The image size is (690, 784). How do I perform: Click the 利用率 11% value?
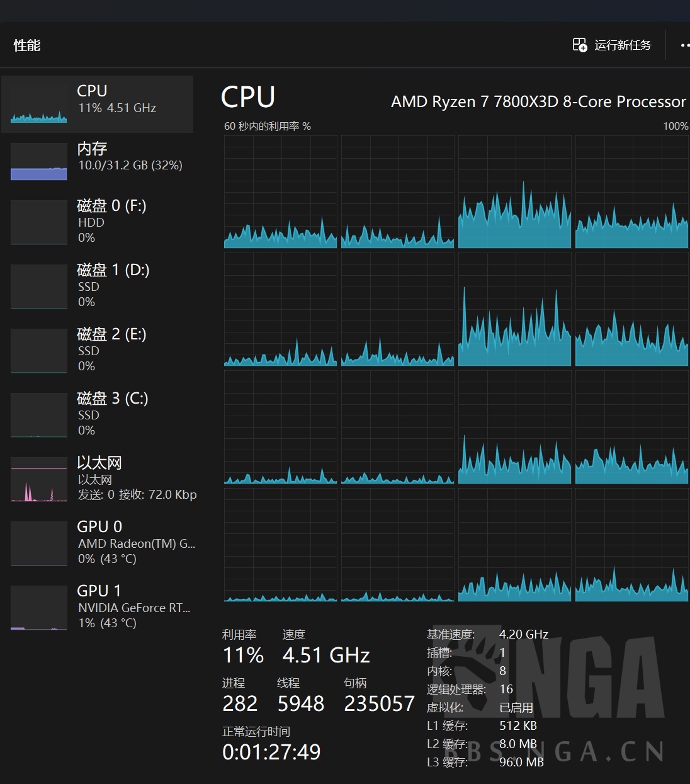tap(243, 655)
